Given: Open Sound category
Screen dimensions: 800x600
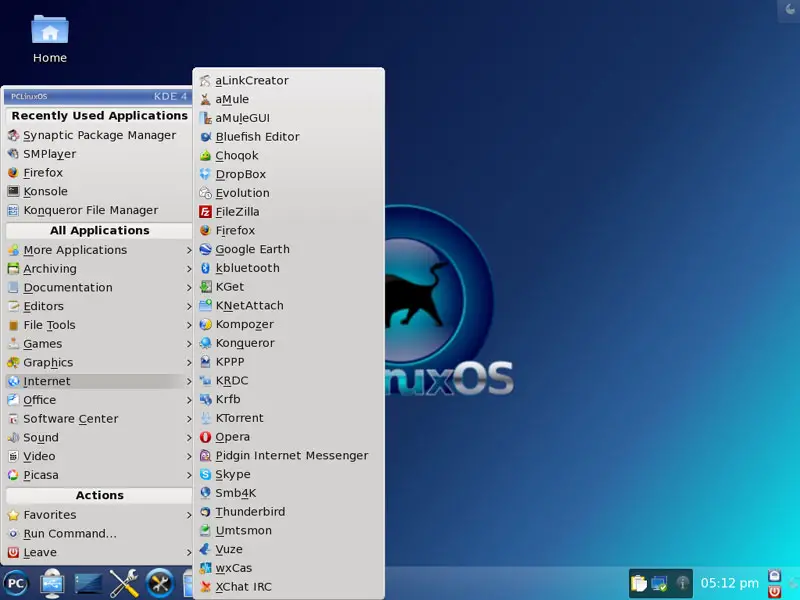Looking at the screenshot, I should (99, 438).
